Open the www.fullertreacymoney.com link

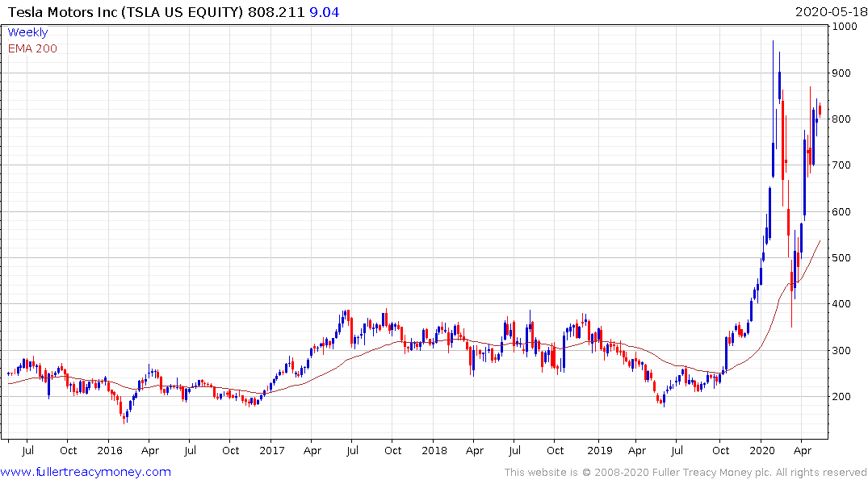(x=86, y=472)
